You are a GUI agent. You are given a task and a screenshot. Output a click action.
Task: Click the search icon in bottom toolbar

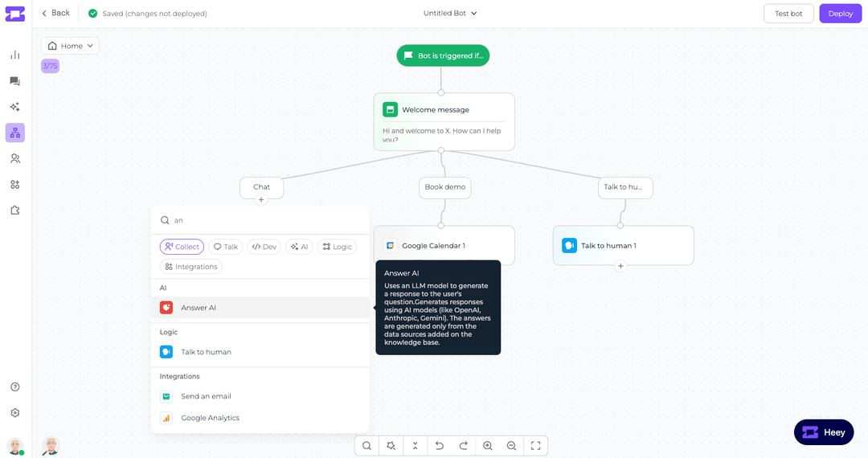coord(366,446)
